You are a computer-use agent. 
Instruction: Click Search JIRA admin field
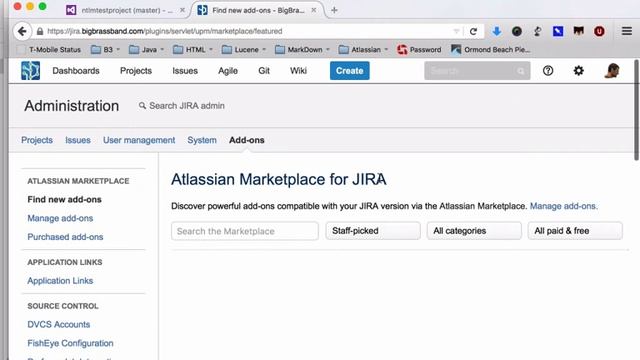pyautogui.click(x=182, y=106)
